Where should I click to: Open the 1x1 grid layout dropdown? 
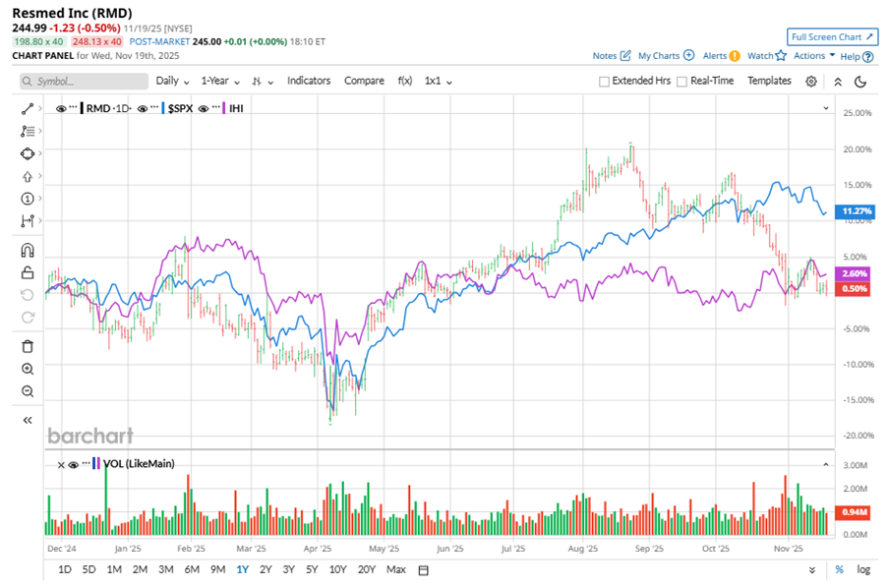[x=439, y=81]
